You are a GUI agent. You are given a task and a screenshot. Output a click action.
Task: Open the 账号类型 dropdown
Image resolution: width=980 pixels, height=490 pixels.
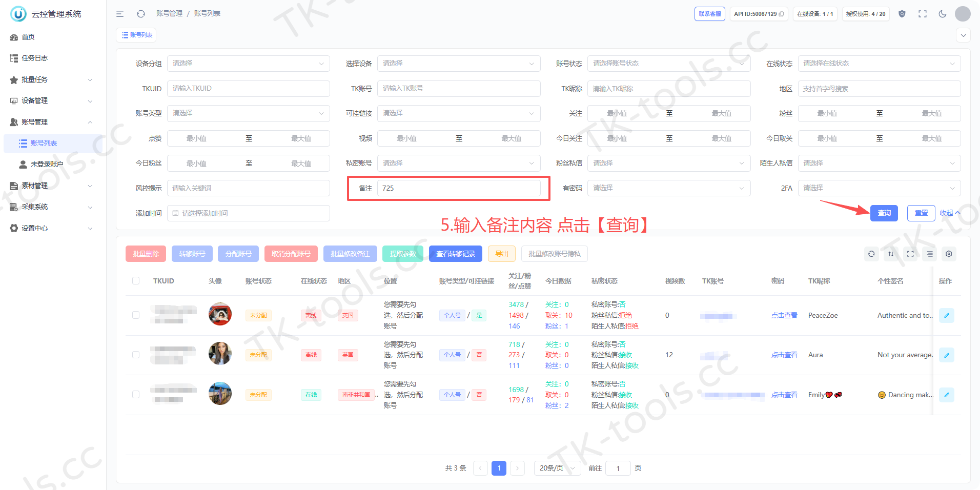point(249,113)
